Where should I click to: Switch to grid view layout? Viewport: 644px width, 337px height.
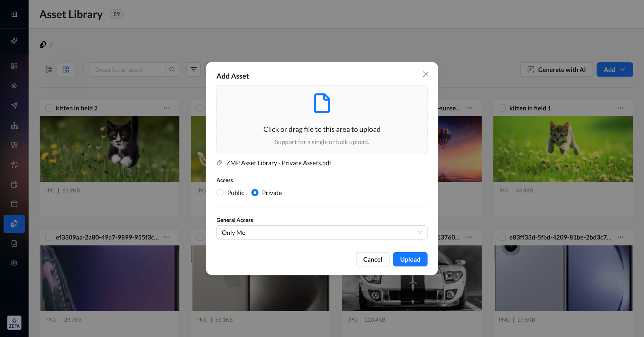(66, 69)
